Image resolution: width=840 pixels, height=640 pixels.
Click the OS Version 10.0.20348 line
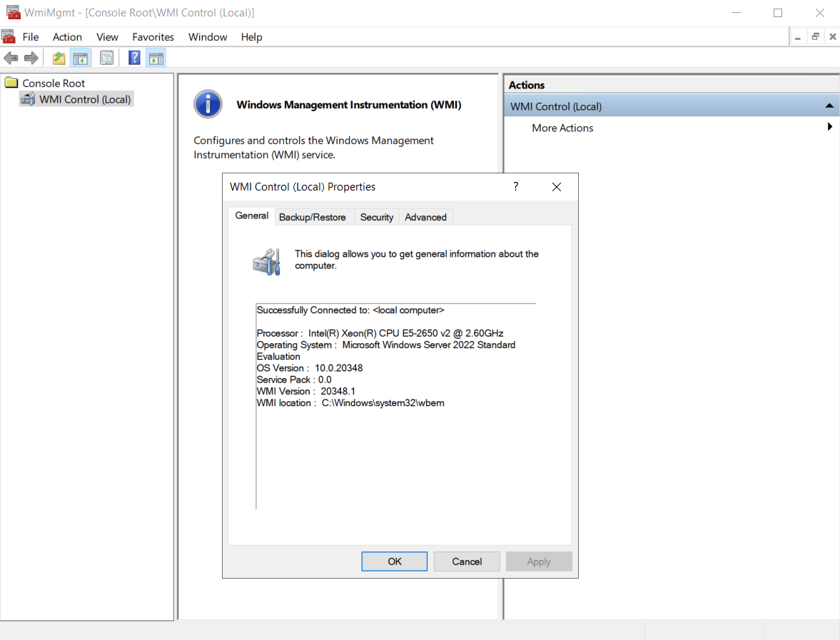pos(310,368)
